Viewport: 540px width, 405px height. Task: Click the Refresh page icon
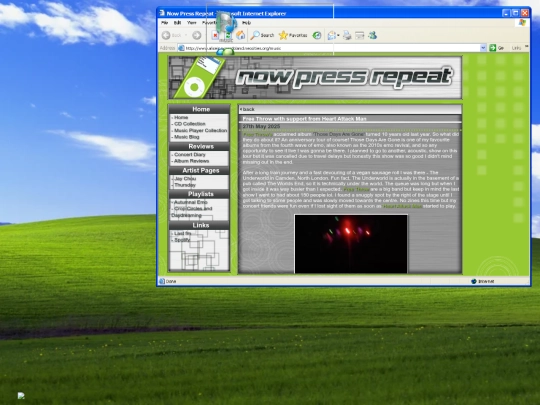(x=228, y=35)
